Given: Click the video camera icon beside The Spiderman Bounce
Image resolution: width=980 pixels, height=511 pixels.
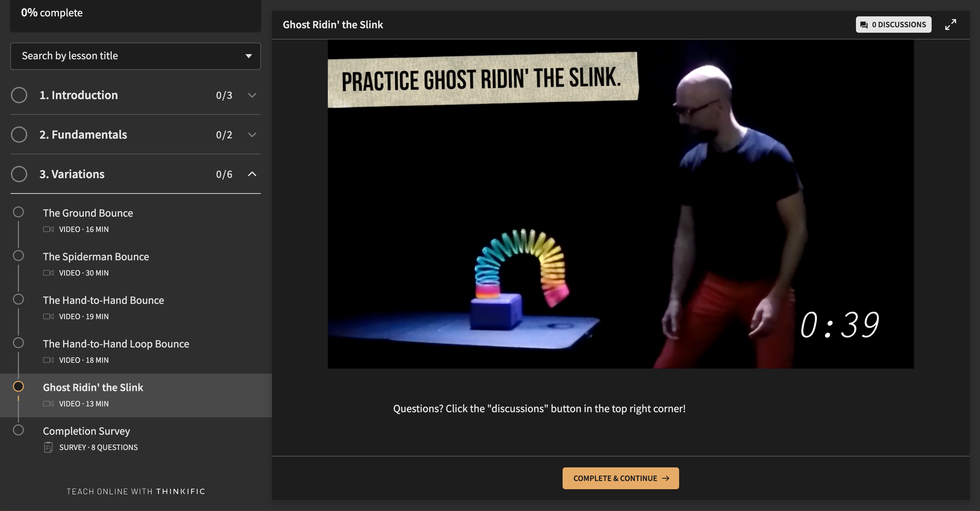Looking at the screenshot, I should coord(49,273).
